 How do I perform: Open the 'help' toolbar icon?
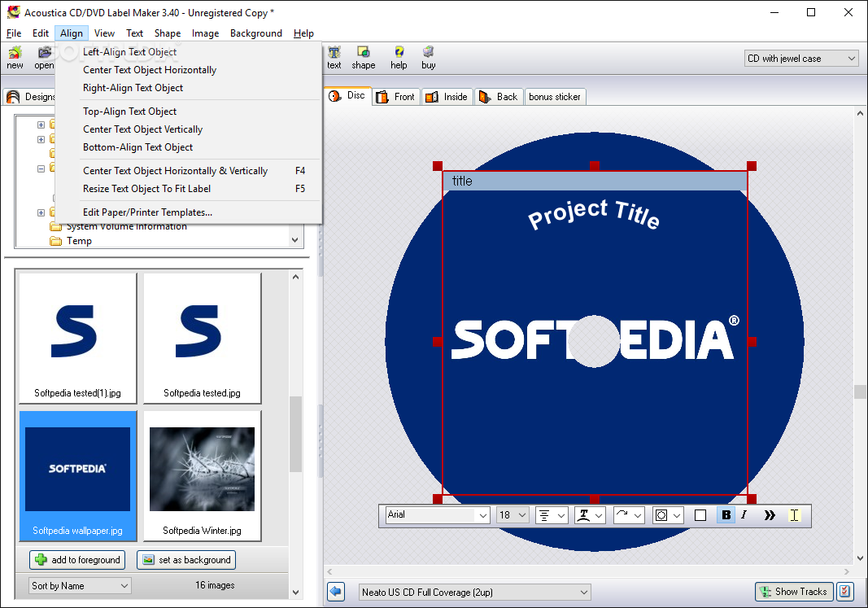pos(399,58)
